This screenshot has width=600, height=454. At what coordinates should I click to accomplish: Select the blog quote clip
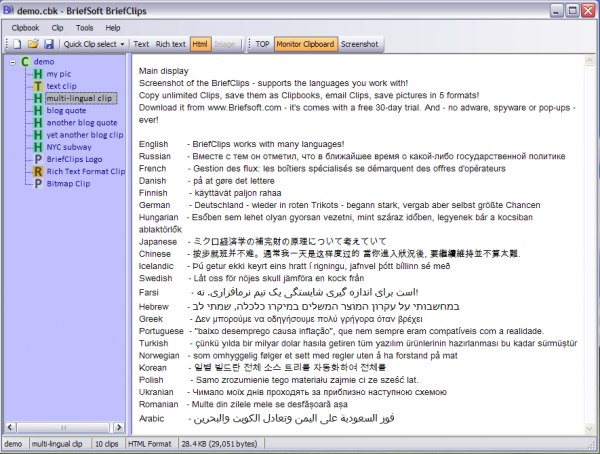pos(67,111)
